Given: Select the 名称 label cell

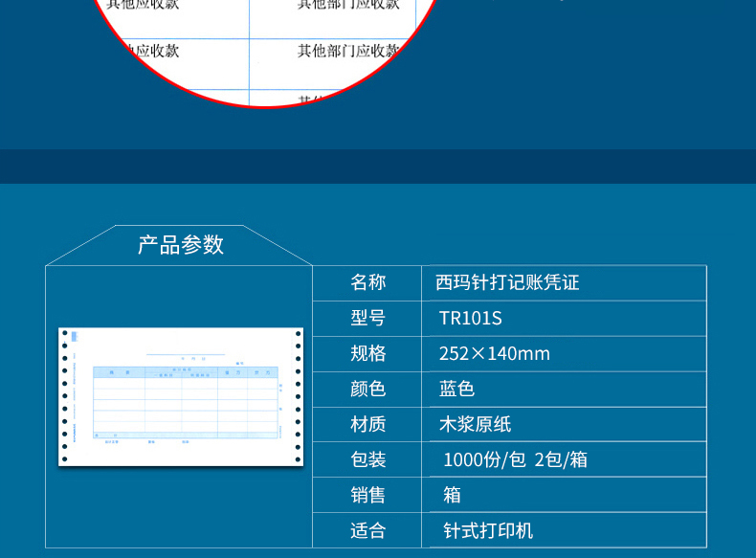Looking at the screenshot, I should point(367,282).
